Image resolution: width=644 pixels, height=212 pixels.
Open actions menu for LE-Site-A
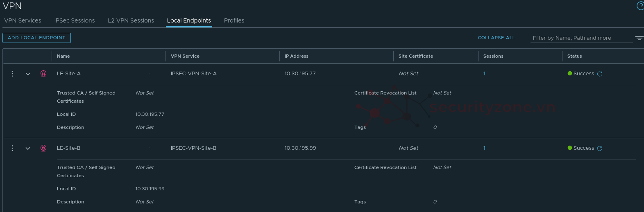pyautogui.click(x=12, y=74)
